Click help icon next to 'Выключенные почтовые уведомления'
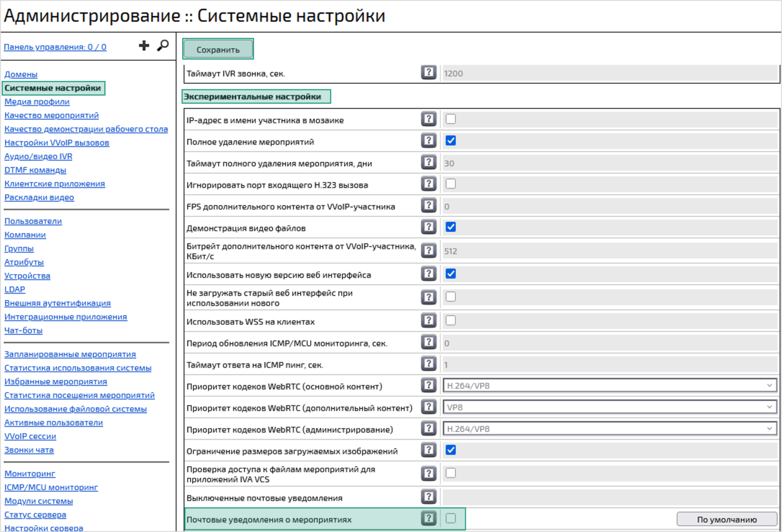The image size is (782, 532). (x=428, y=496)
